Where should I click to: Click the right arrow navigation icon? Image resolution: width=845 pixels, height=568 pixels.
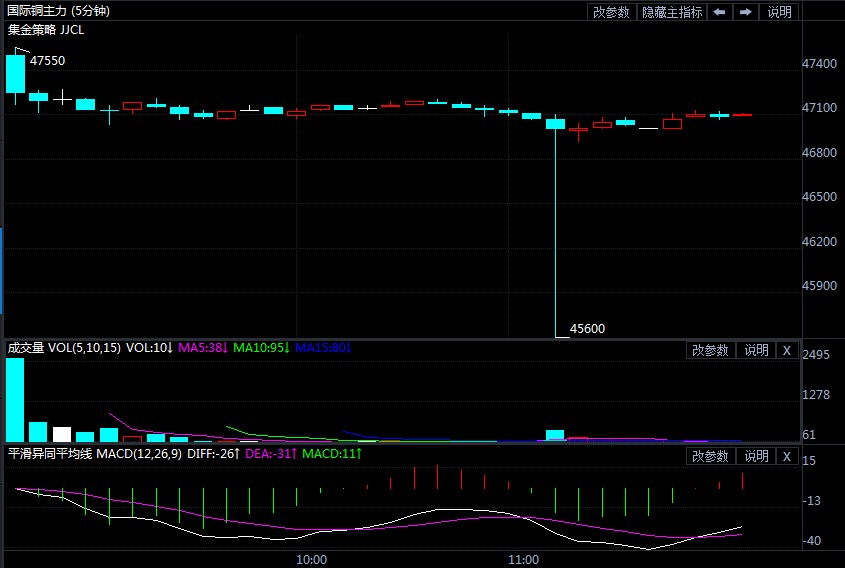[x=745, y=12]
